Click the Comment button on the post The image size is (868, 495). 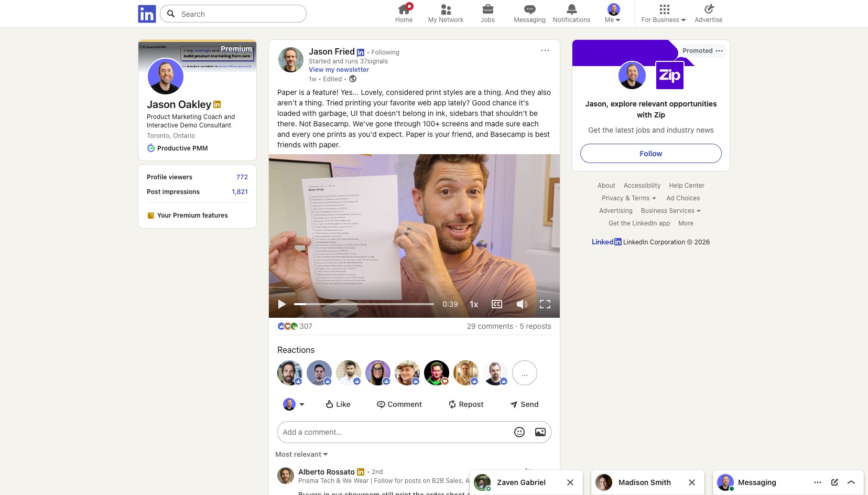coord(399,404)
